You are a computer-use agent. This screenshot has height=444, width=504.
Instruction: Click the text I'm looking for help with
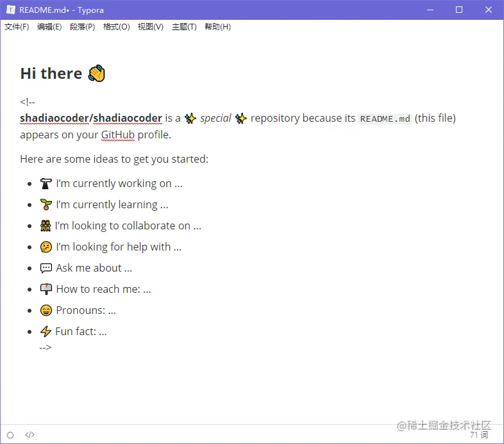click(x=119, y=247)
